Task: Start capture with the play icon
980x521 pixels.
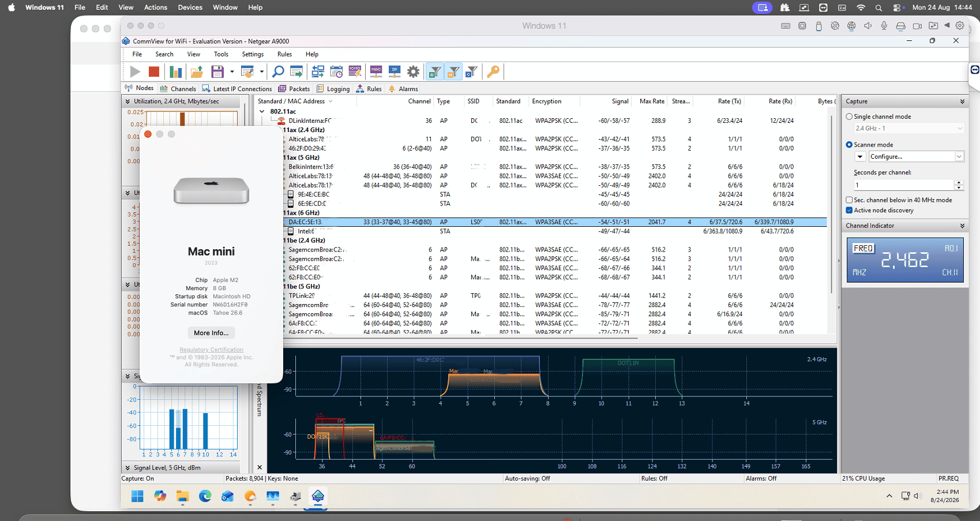Action: click(x=135, y=72)
